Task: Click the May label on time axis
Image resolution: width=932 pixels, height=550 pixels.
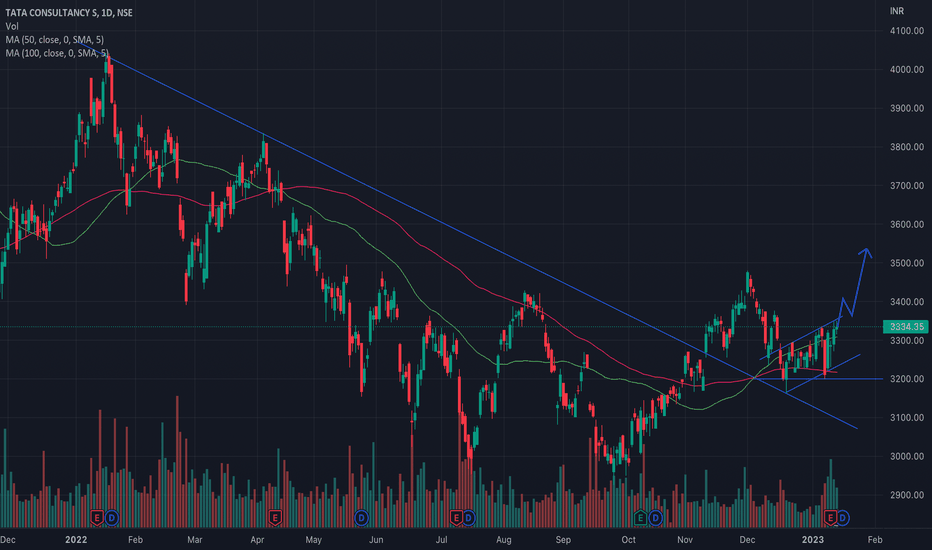Action: pos(313,540)
